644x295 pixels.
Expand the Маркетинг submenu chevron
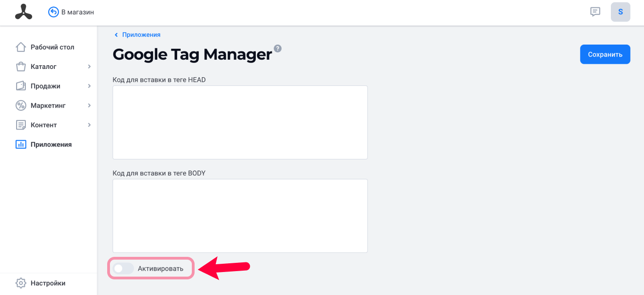[89, 105]
